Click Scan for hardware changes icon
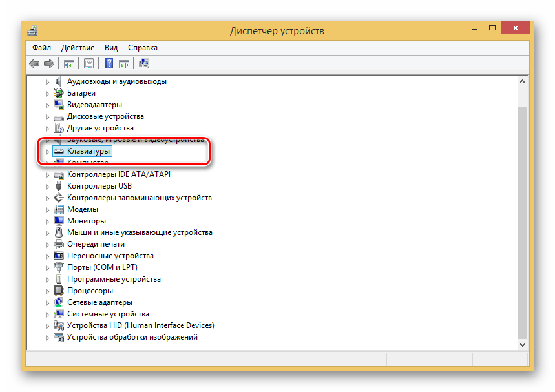 [x=144, y=63]
